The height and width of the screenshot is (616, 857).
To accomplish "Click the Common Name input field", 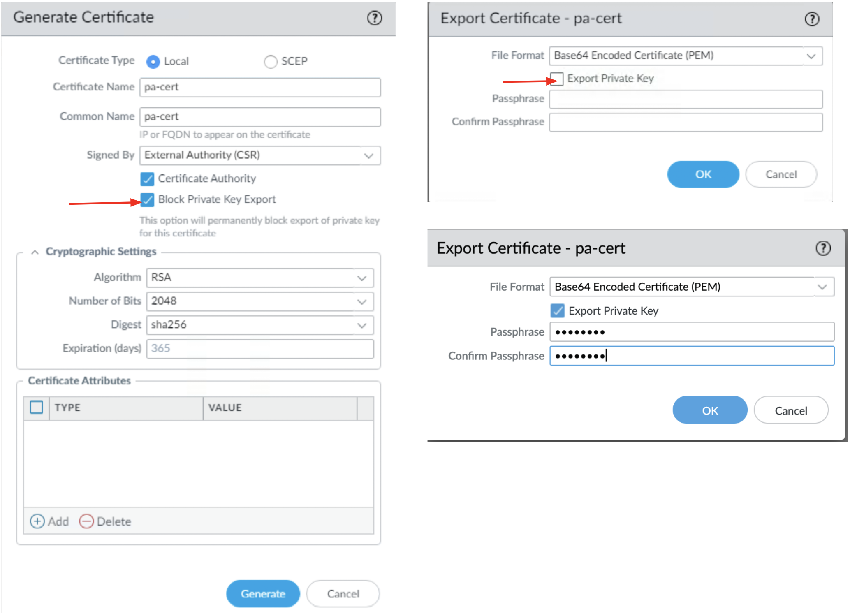I will coord(260,117).
